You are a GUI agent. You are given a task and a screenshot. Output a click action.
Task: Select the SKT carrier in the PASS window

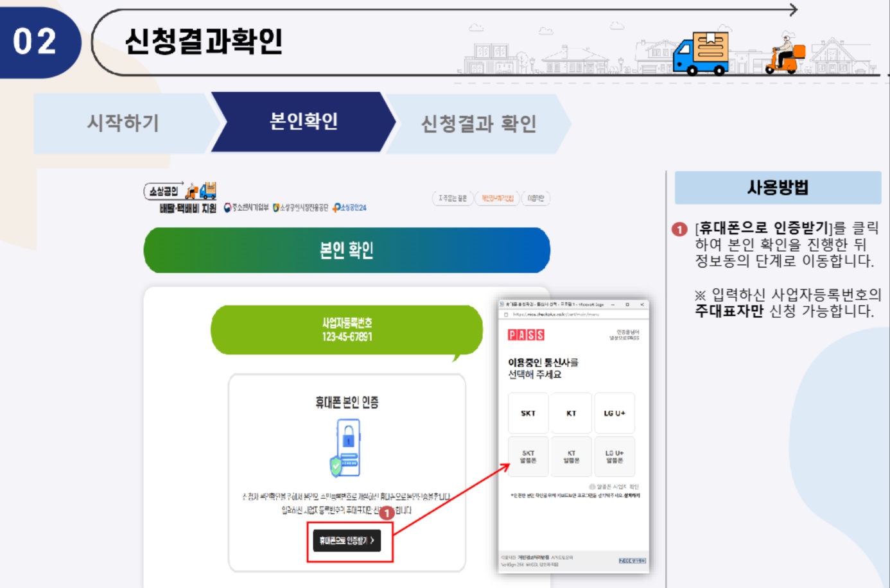click(528, 413)
